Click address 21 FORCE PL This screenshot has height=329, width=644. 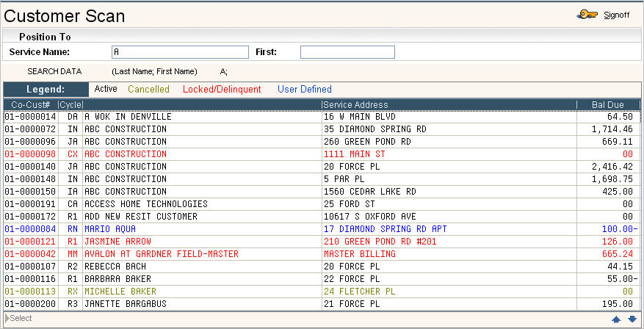[x=352, y=303]
